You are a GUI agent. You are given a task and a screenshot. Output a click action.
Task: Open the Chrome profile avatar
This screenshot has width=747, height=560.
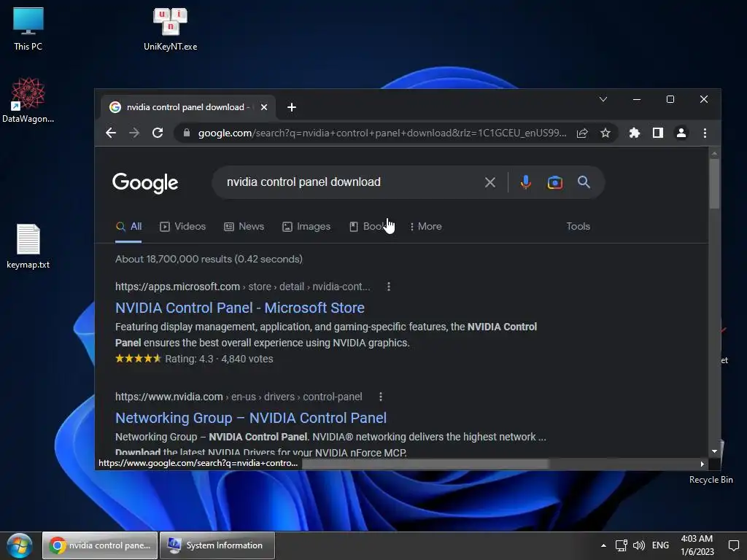(x=681, y=133)
